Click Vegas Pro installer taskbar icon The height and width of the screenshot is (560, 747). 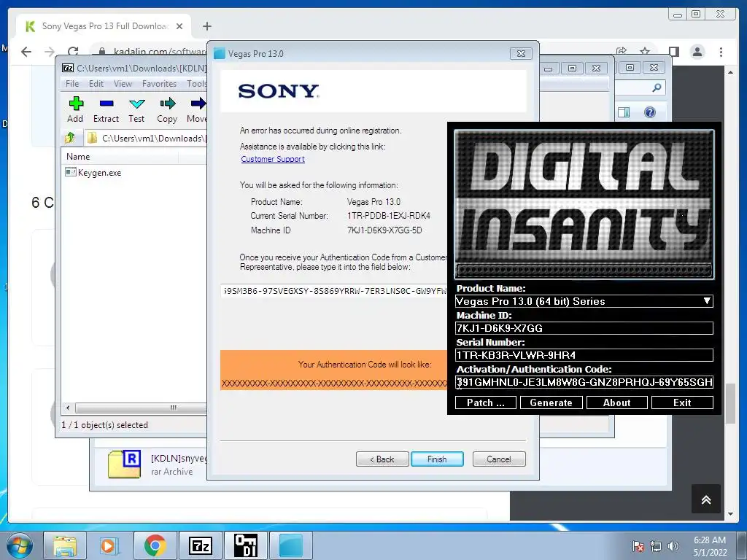tap(290, 545)
